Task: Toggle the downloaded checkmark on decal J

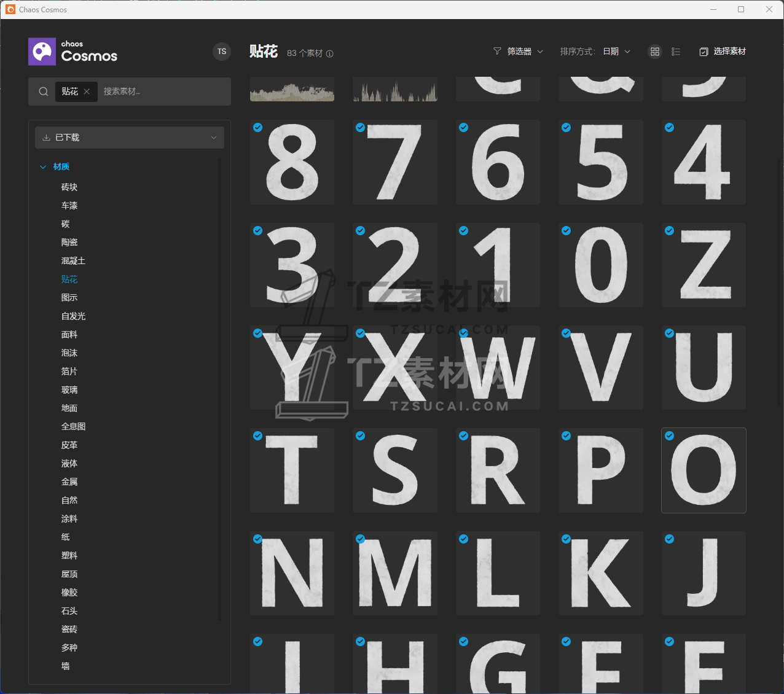Action: click(670, 539)
